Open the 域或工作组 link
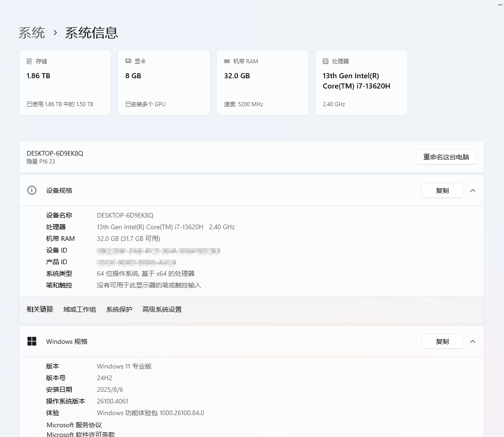 pos(80,309)
